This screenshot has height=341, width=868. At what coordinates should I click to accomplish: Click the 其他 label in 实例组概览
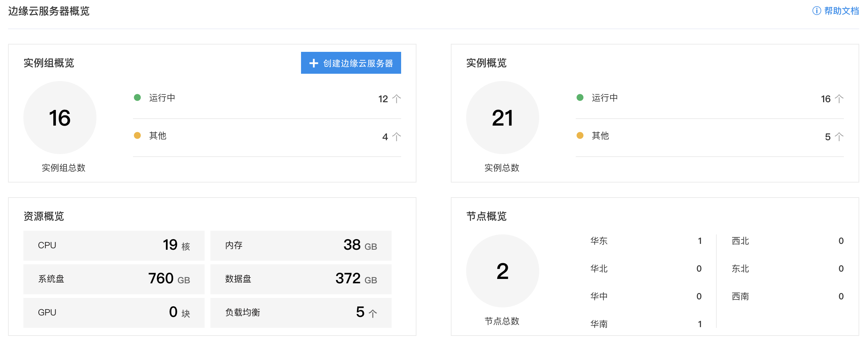[158, 136]
